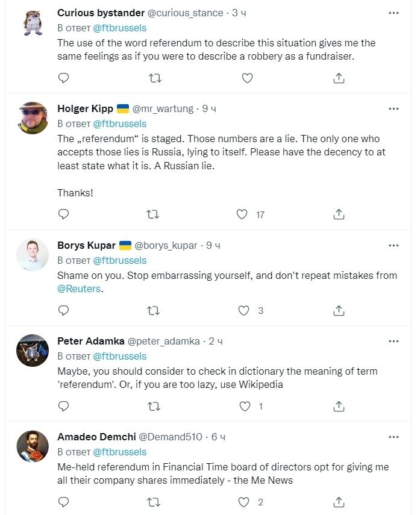The width and height of the screenshot is (420, 515).
Task: Like Holger Kipp's tweet with 17 likes
Action: [x=242, y=214]
